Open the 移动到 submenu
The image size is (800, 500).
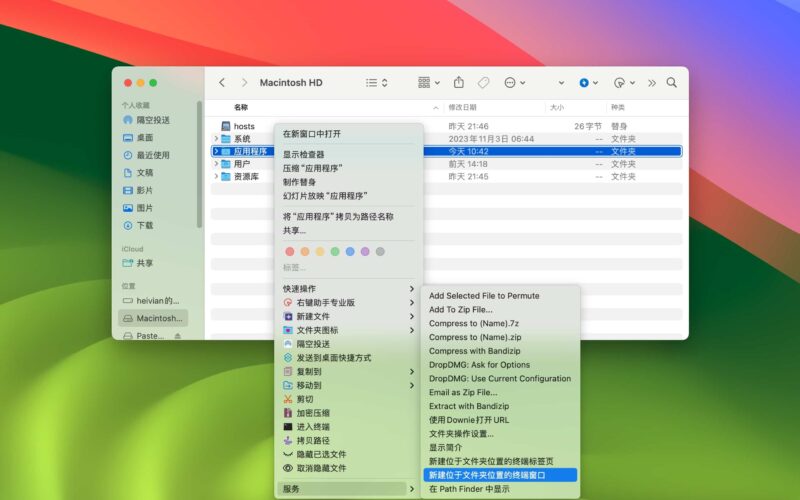point(349,385)
